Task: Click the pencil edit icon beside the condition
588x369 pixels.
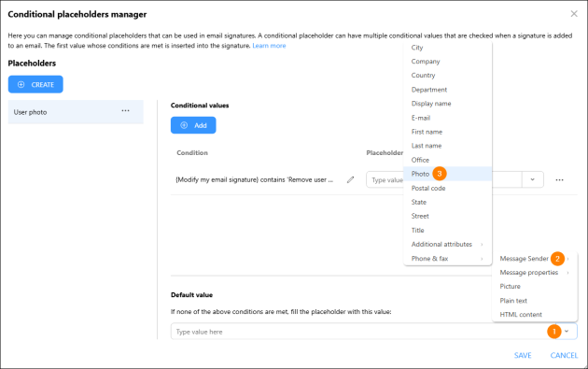Action: 350,179
